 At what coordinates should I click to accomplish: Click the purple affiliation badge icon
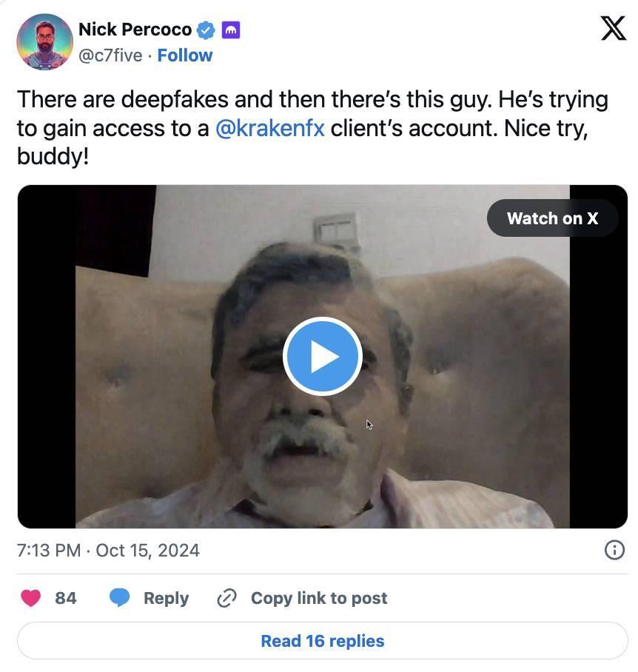coord(231,30)
